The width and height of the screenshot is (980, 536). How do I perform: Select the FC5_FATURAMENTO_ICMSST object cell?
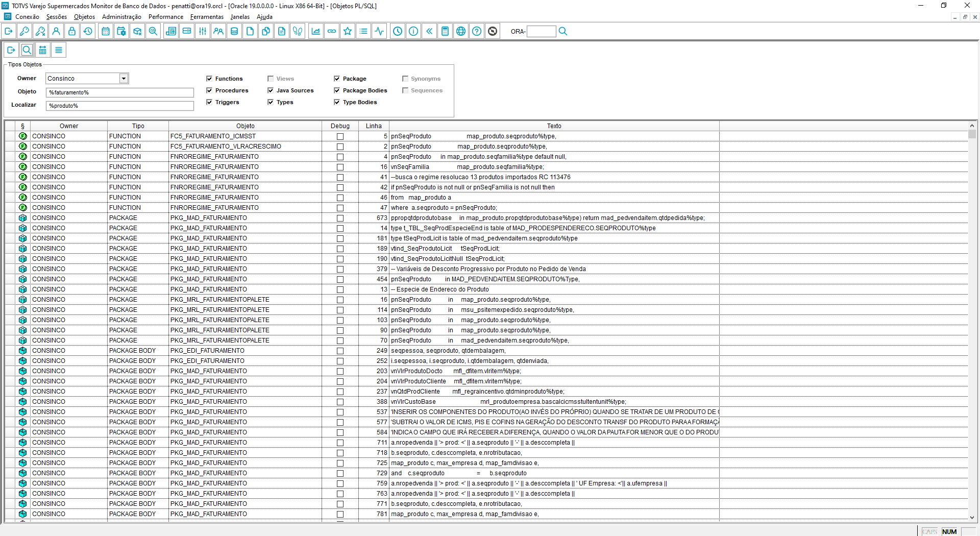pyautogui.click(x=245, y=136)
